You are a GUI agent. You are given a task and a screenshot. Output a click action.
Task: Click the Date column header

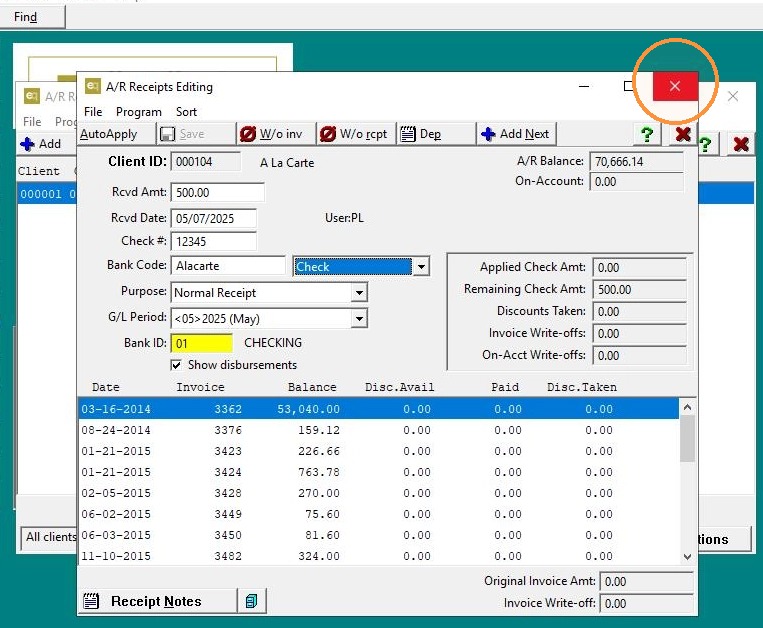pos(106,387)
